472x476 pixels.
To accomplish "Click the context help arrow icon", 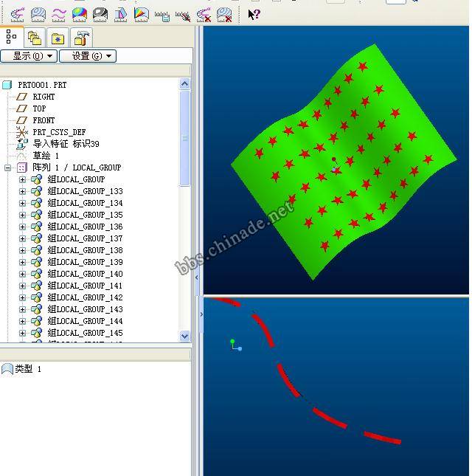I will (253, 13).
